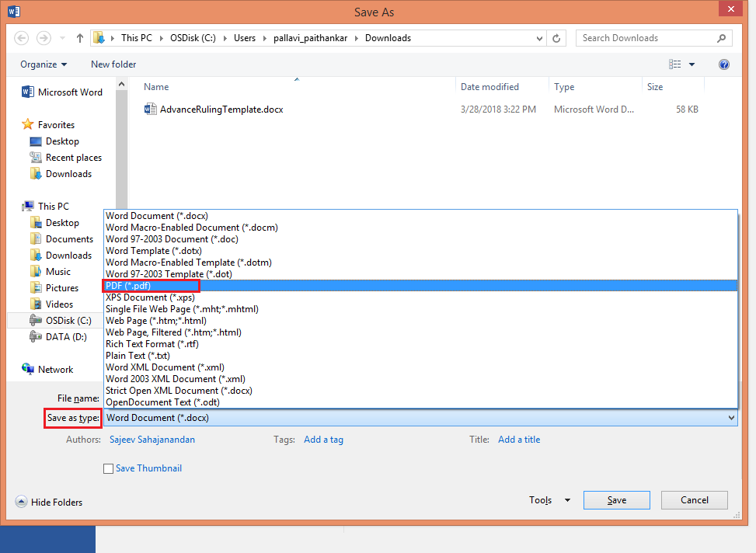Go forward with the Forward arrow

tap(44, 37)
